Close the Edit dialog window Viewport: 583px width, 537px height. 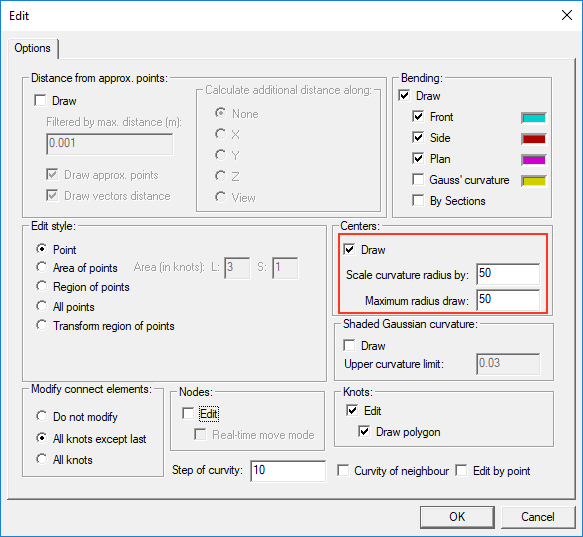567,15
